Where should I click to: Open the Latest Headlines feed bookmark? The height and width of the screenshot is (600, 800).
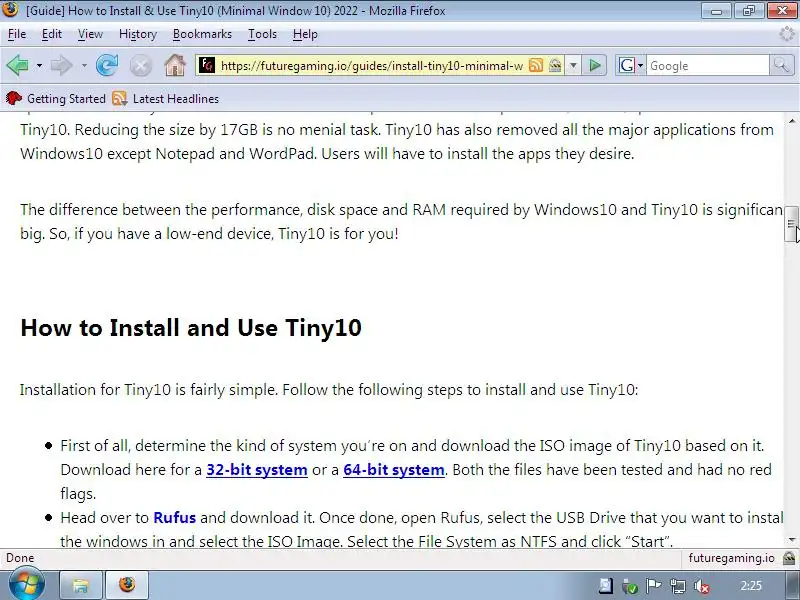point(165,98)
